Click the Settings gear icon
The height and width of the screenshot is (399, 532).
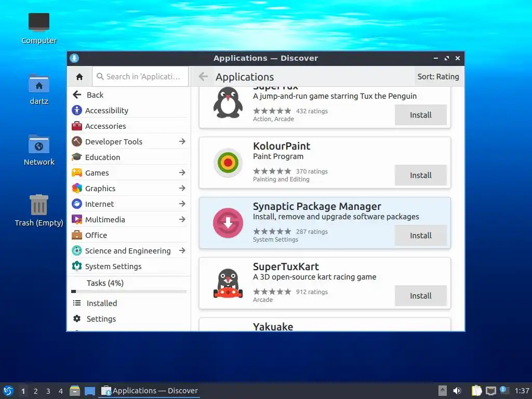pos(77,318)
